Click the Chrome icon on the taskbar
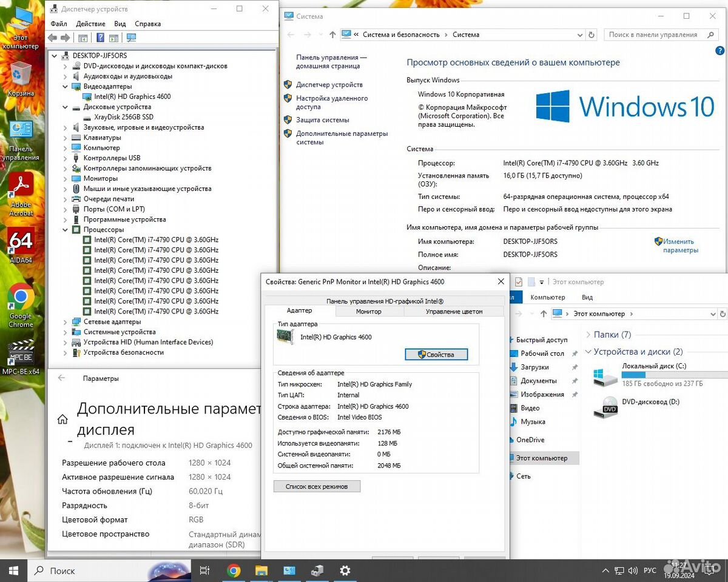This screenshot has height=582, width=728. (x=234, y=570)
